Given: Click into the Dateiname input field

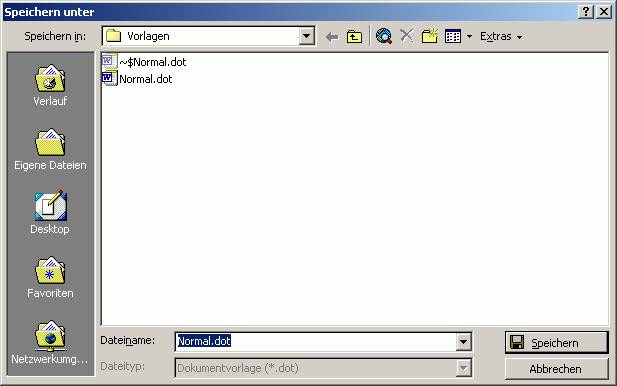Looking at the screenshot, I should pos(316,341).
